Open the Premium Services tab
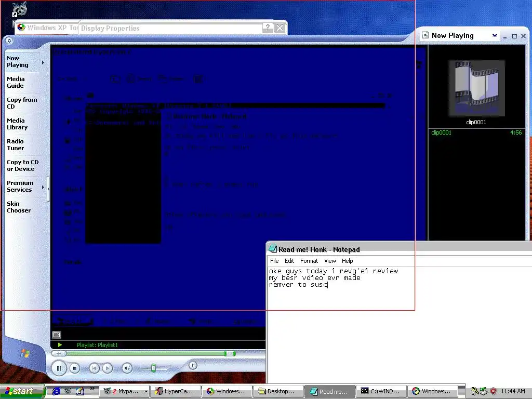The width and height of the screenshot is (532, 399). click(x=22, y=187)
